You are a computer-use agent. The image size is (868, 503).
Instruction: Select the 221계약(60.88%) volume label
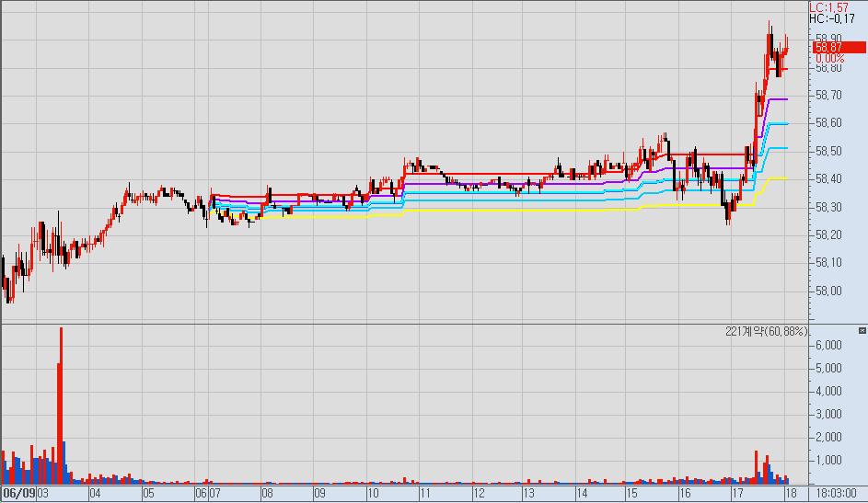[766, 331]
